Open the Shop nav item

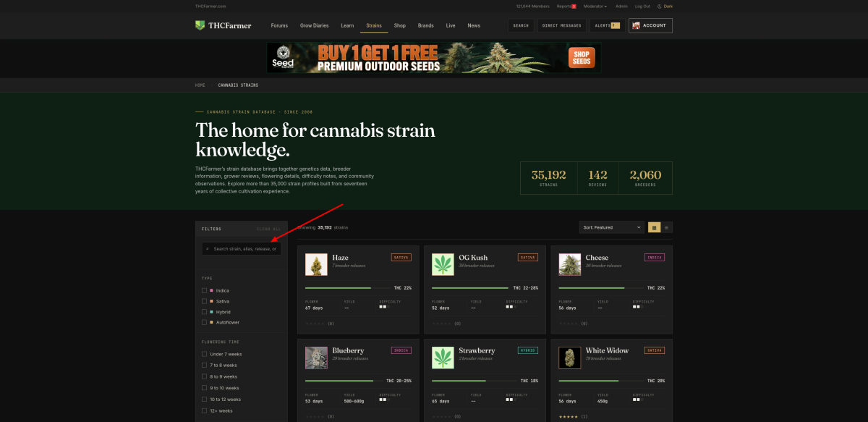tap(400, 25)
